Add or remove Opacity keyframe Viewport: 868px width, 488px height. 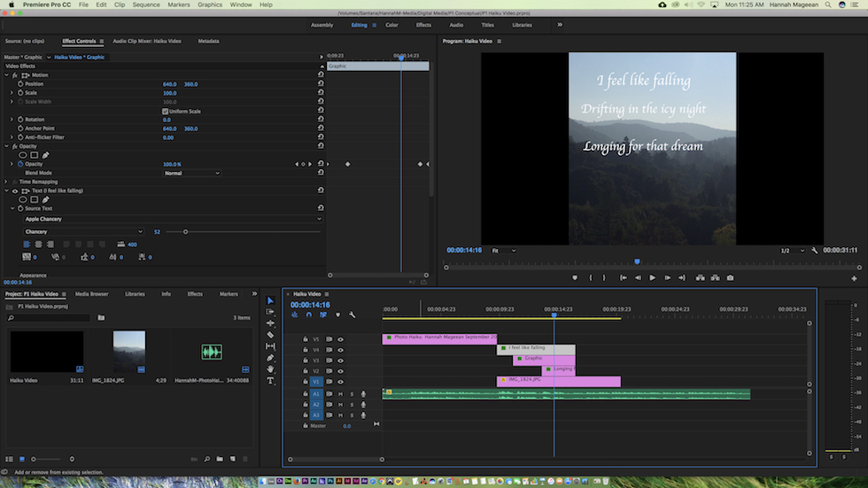[303, 165]
